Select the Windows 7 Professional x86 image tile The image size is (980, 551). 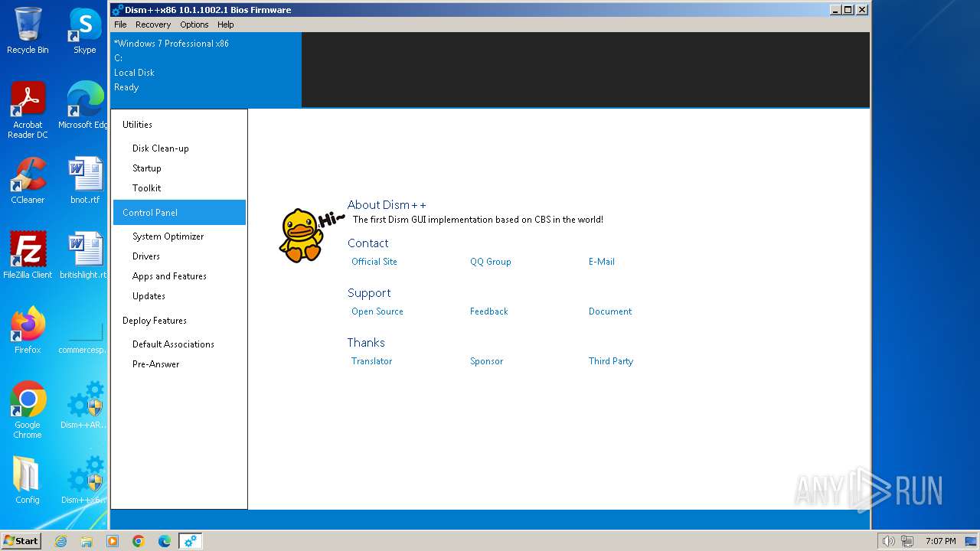[207, 70]
